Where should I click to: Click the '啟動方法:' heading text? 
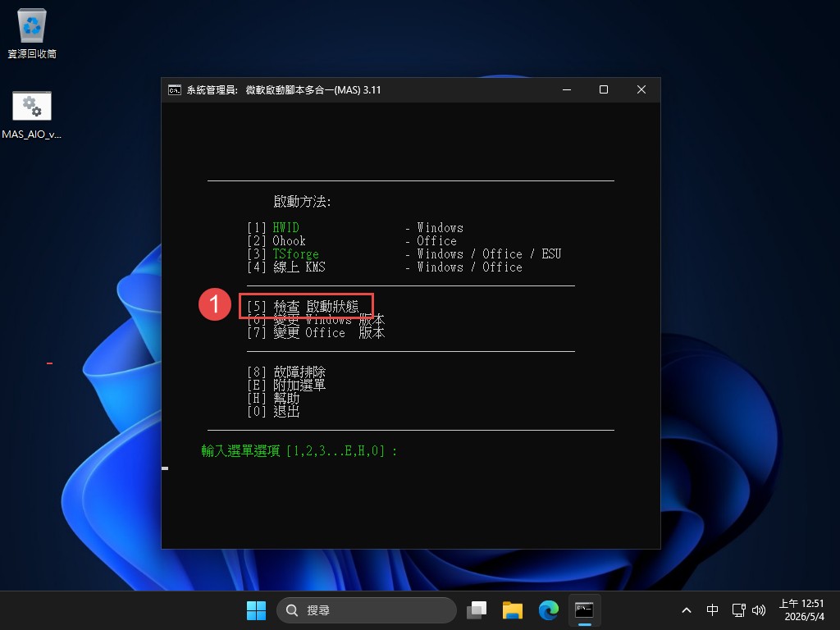[x=302, y=202]
